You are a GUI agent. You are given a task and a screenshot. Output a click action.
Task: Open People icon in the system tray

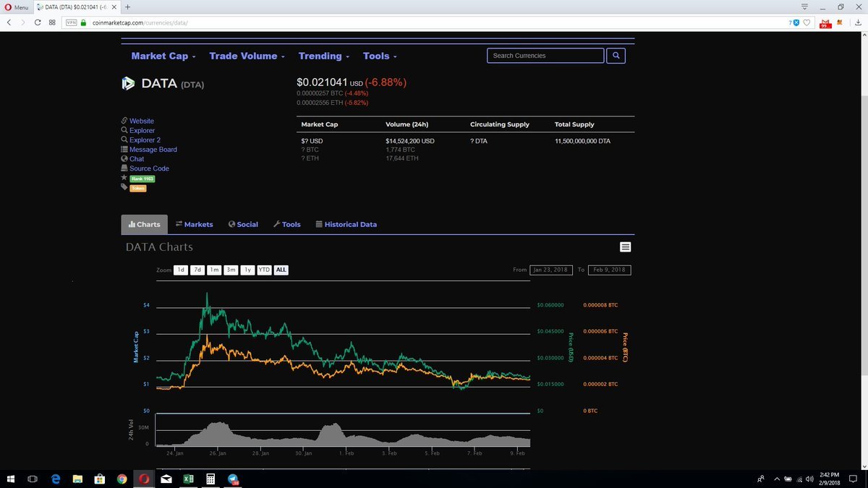(761, 479)
